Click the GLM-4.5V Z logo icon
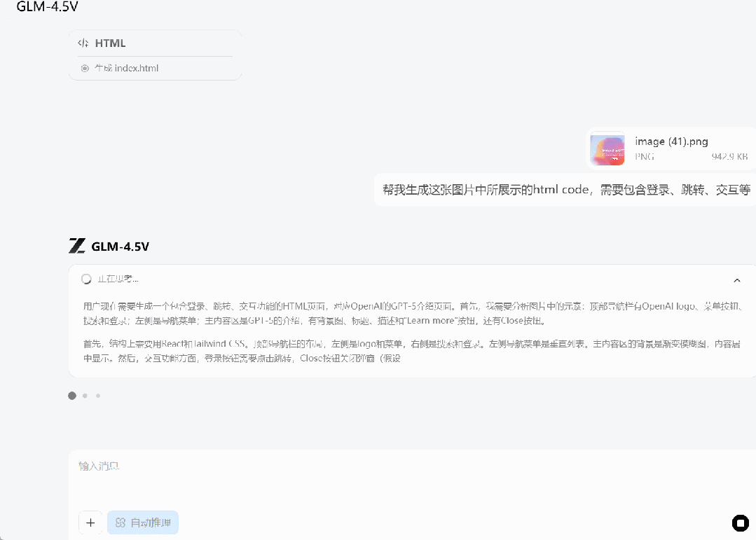756x540 pixels. [x=76, y=246]
